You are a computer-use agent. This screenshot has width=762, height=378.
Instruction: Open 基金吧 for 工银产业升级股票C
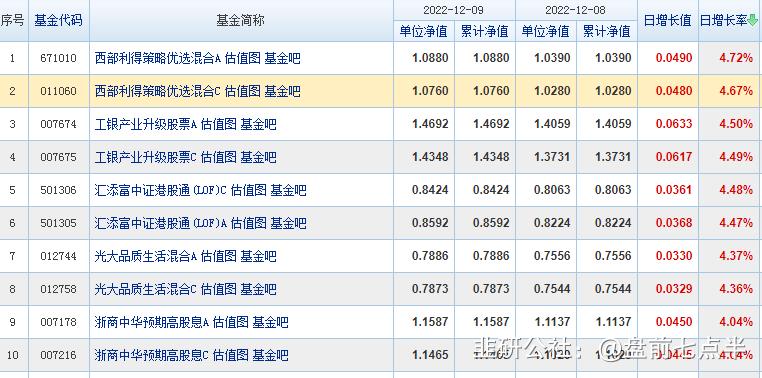click(x=259, y=157)
